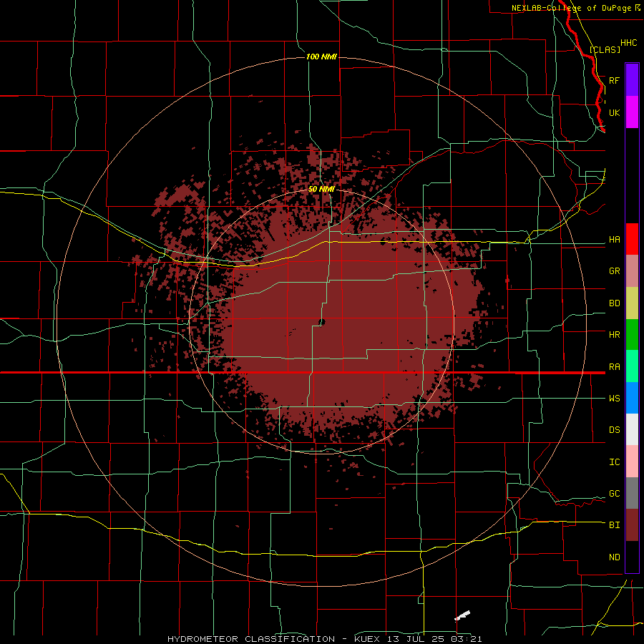Click the RF purple legend swatch
Image resolution: width=644 pixels, height=644 pixels.
(x=632, y=80)
